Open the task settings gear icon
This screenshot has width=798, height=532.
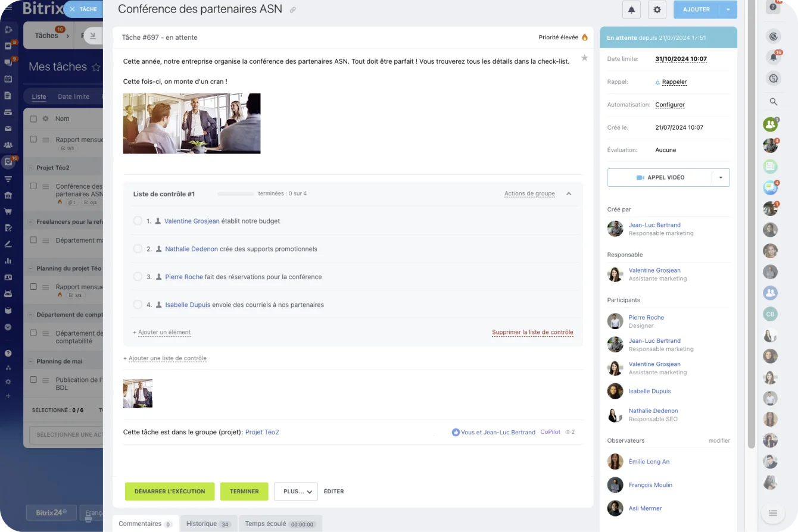(657, 10)
